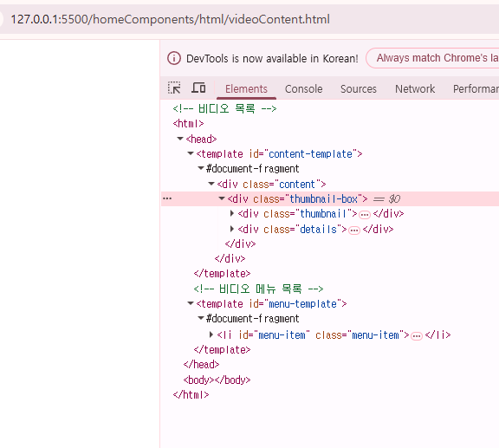Image resolution: width=499 pixels, height=448 pixels.
Task: Switch to the Console tab
Action: click(x=303, y=89)
